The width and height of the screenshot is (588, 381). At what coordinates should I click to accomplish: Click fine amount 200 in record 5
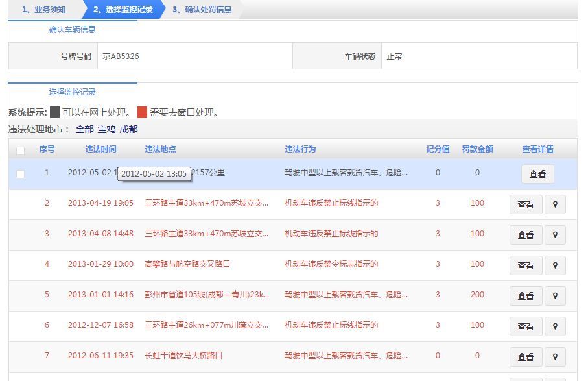click(477, 294)
